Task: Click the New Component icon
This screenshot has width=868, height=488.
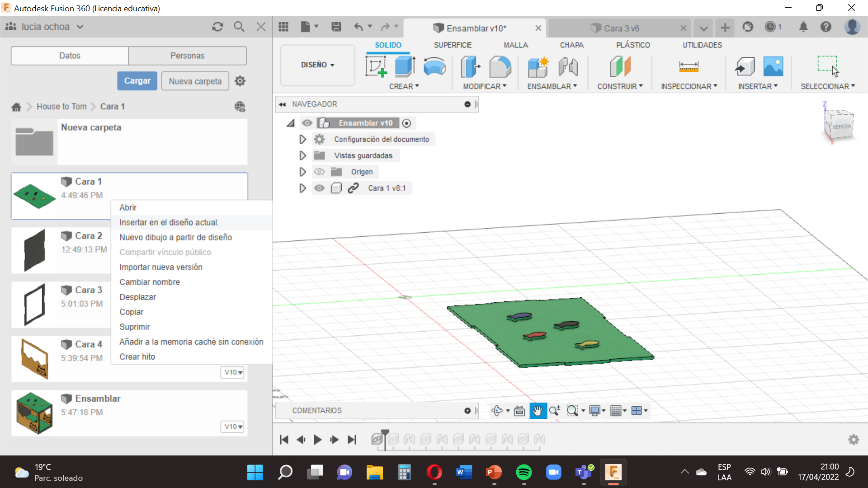Action: (538, 66)
